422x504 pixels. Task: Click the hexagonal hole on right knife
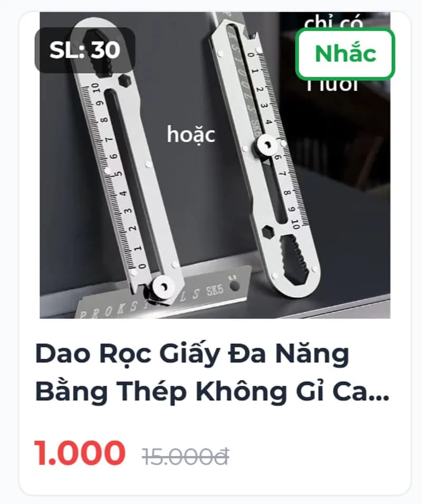(x=269, y=232)
